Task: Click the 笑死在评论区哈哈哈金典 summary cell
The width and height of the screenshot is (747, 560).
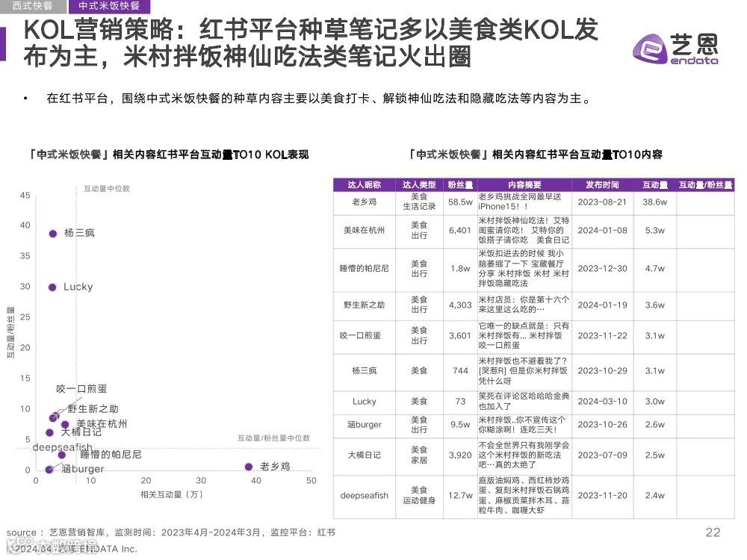Action: (524, 402)
